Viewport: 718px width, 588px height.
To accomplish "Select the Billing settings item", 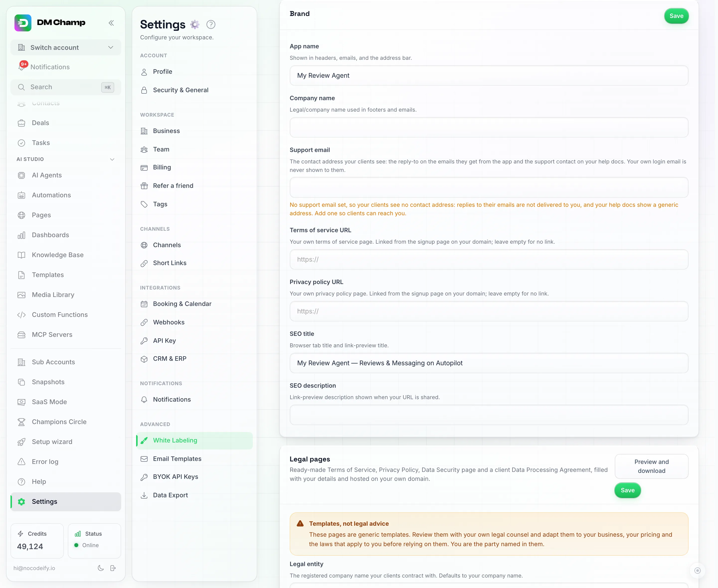I will [194, 167].
